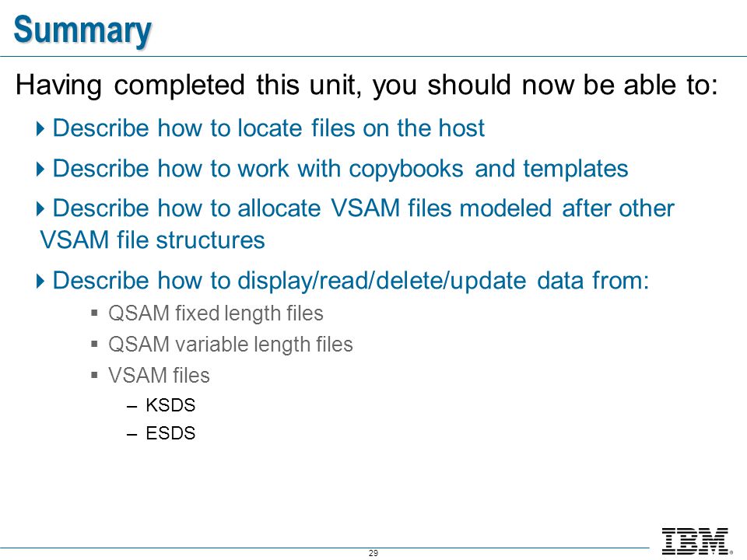The width and height of the screenshot is (747, 560).
Task: Click the IBM logo
Action: point(697,541)
